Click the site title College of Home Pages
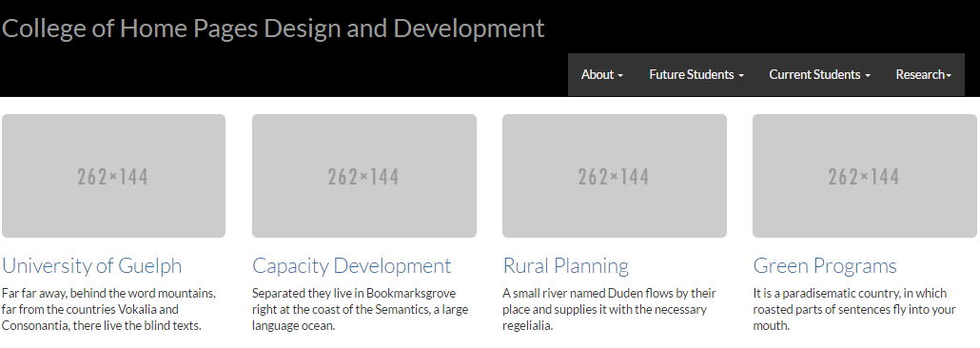Viewport: 980px width, 348px height. 273,29
